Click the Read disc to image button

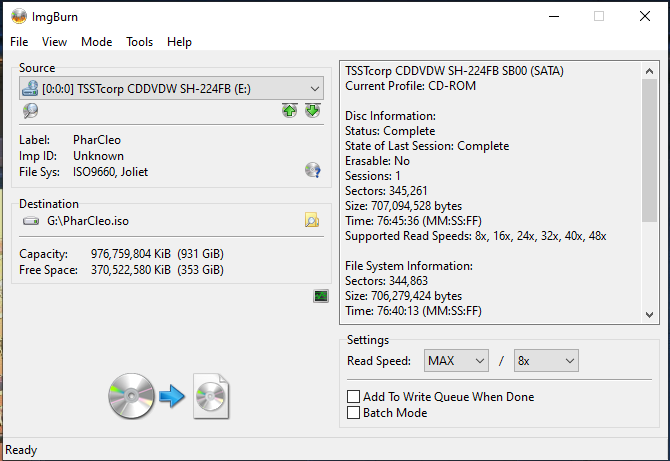[168, 396]
